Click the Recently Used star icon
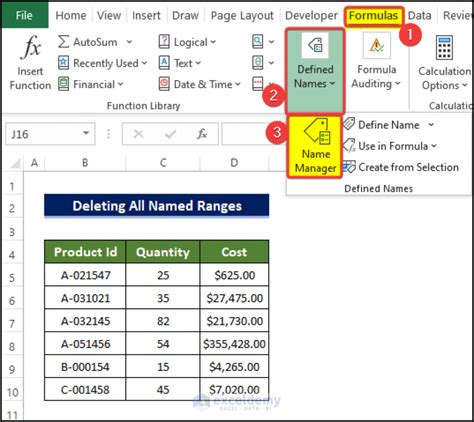This screenshot has height=422, width=474. pos(63,63)
